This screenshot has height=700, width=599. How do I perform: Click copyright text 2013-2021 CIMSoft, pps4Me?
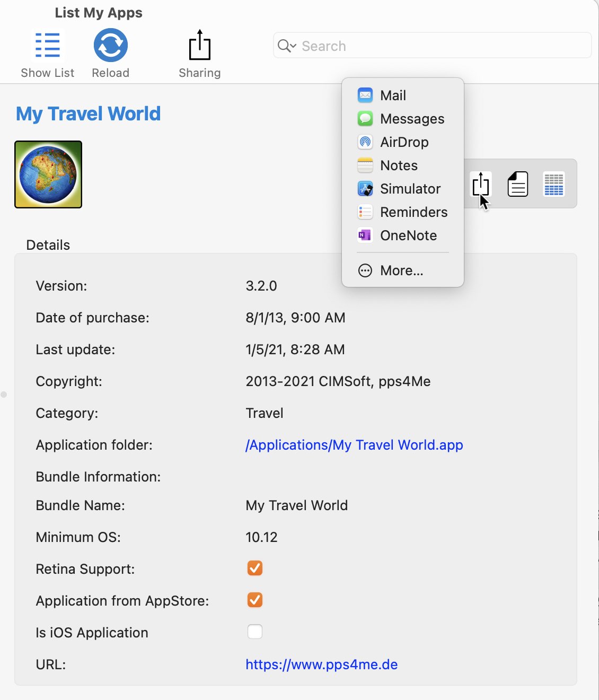(x=338, y=381)
